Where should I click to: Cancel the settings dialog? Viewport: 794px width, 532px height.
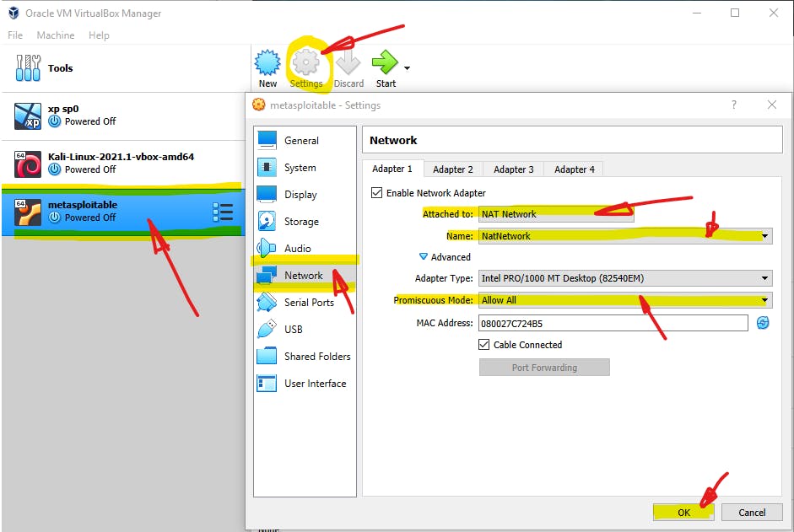(x=752, y=513)
